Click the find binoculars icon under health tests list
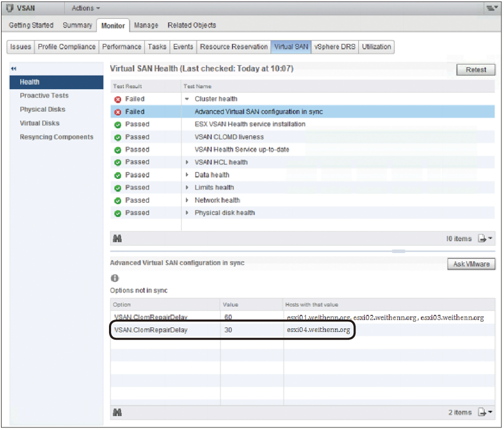Image resolution: width=504 pixels, height=430 pixels. coord(117,239)
